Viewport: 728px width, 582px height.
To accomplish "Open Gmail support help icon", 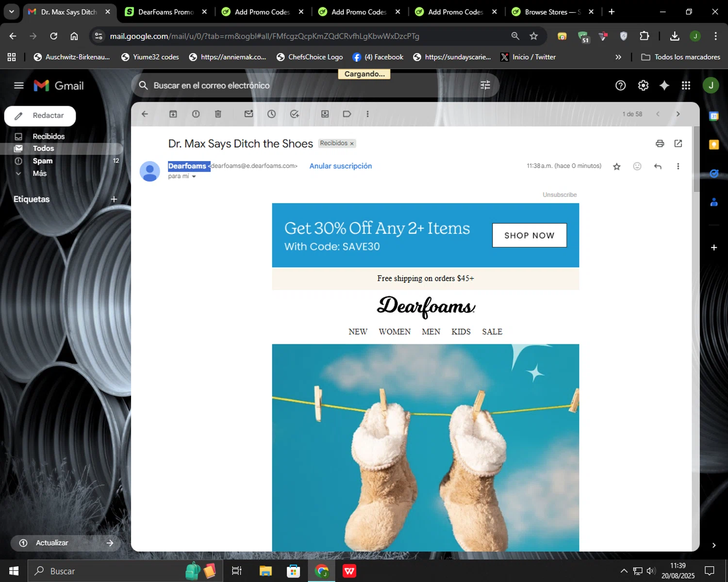I will point(621,86).
